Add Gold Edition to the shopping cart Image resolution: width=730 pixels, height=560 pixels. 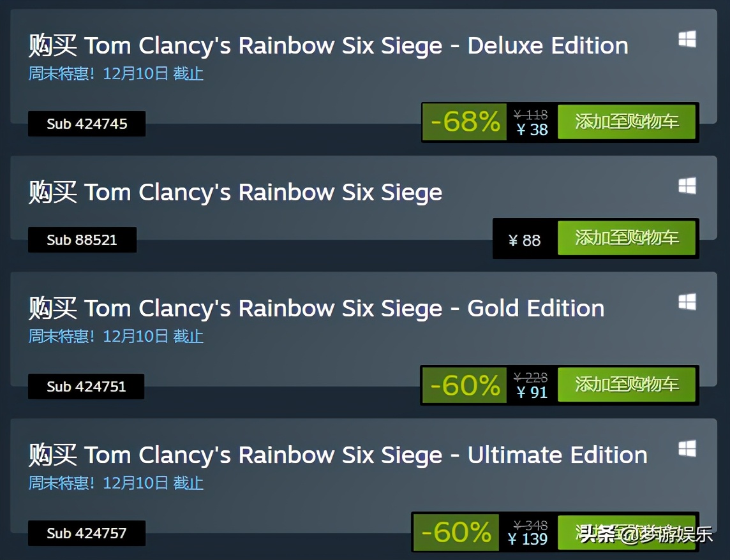[627, 385]
